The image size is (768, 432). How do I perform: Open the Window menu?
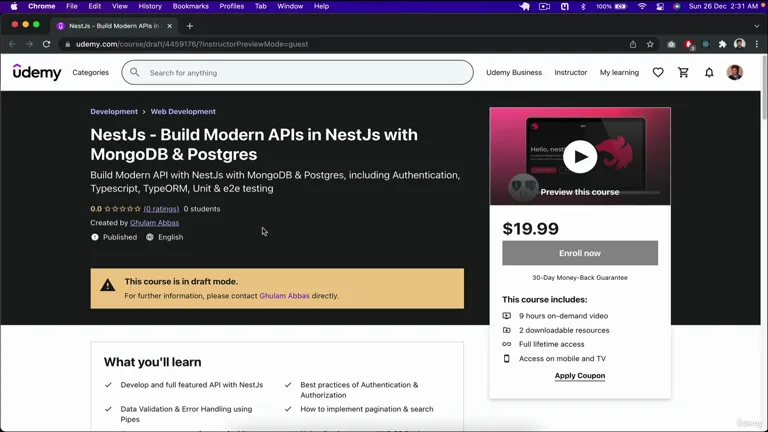290,6
